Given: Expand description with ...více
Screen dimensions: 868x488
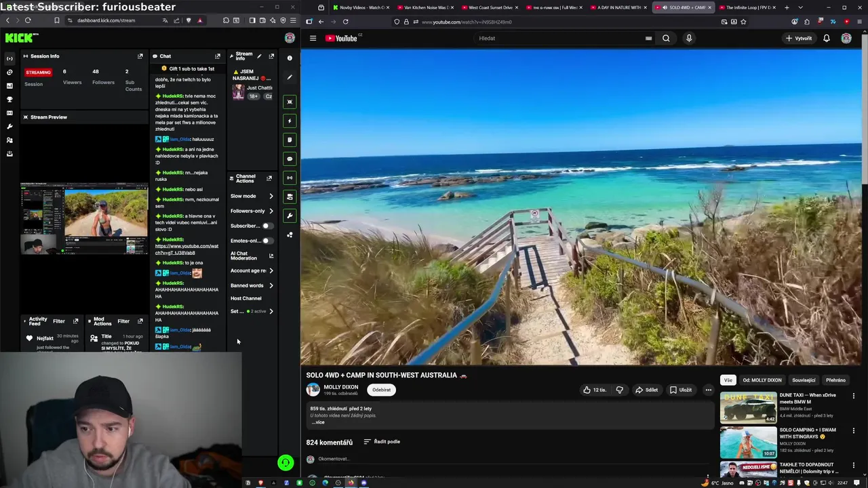Looking at the screenshot, I should [318, 422].
